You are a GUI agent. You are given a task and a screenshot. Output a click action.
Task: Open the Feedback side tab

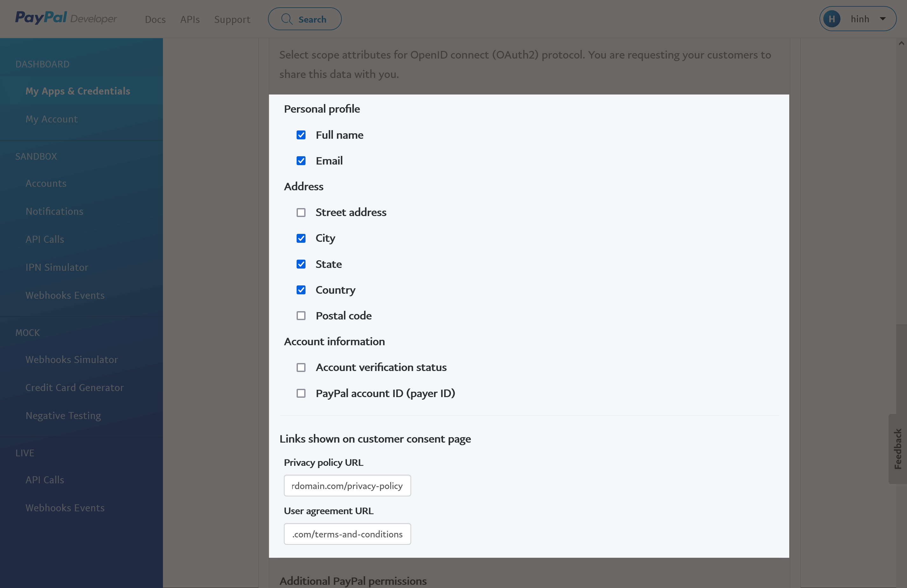click(x=897, y=449)
